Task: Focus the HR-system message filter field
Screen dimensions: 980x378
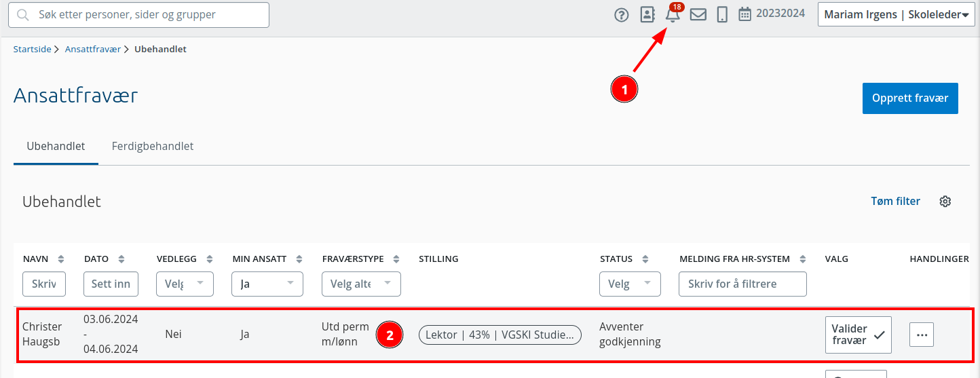Action: (742, 284)
